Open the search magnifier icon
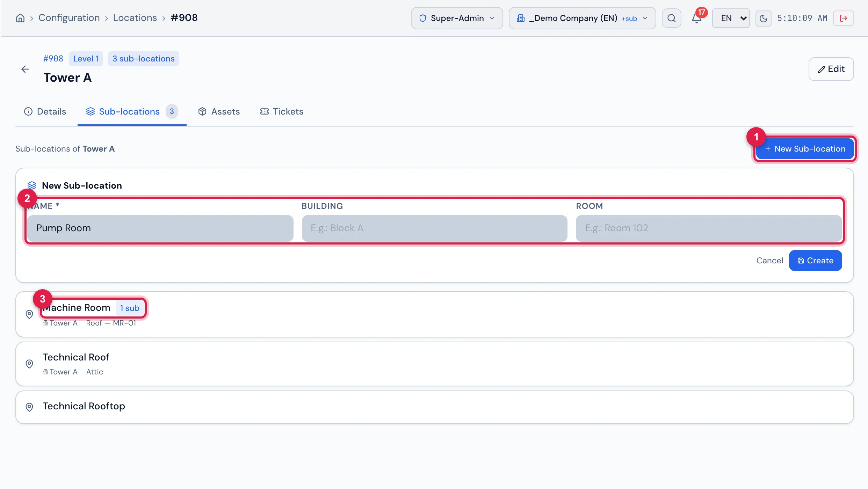Image resolution: width=868 pixels, height=489 pixels. click(x=671, y=18)
